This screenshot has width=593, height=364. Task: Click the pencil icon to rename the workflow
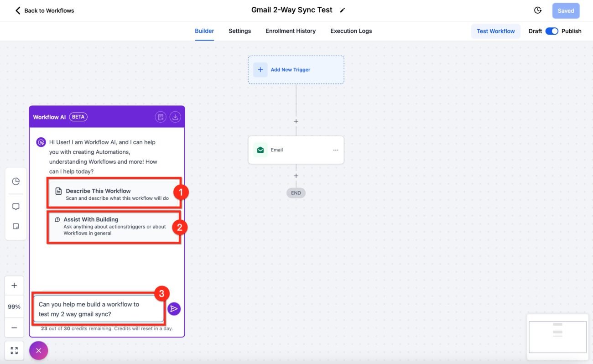coord(342,10)
